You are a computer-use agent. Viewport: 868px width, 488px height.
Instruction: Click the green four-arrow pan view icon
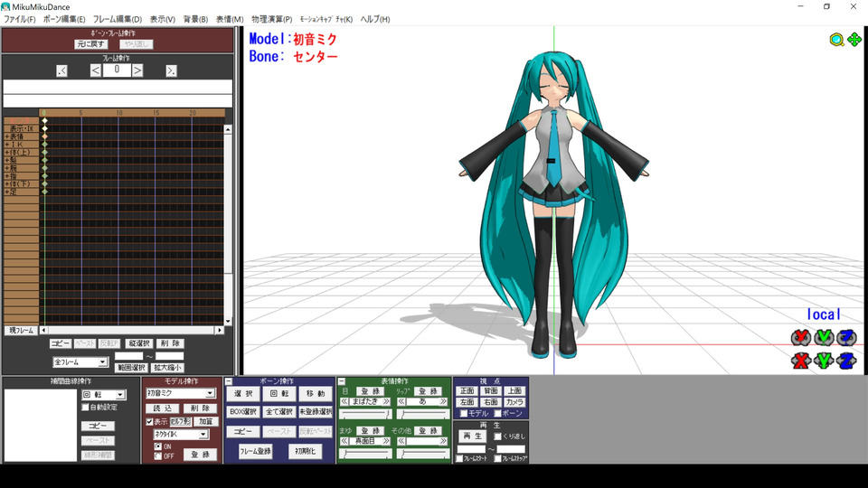click(x=854, y=39)
